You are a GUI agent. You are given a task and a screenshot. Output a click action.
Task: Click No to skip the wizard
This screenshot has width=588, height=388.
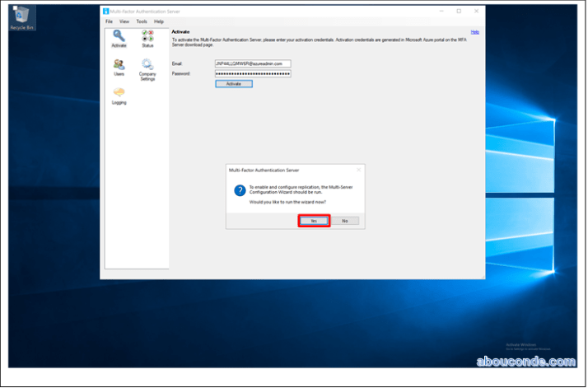tap(345, 221)
